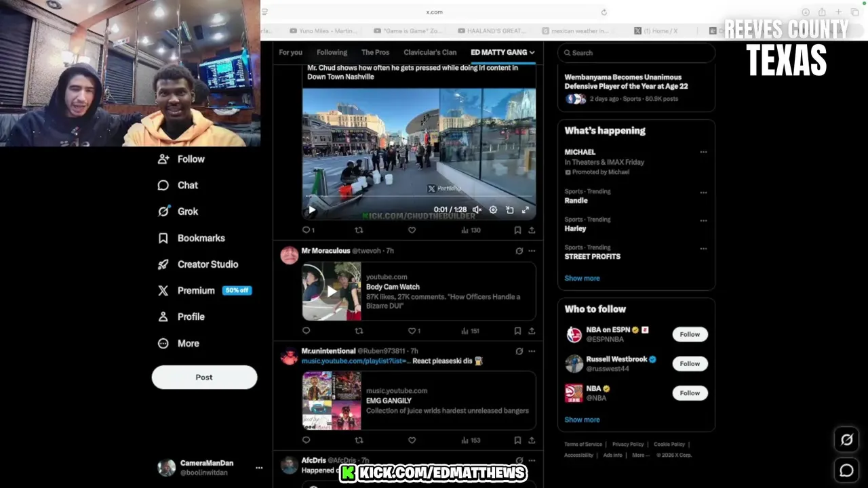Screen dimensions: 868x488
Task: Reply to the Mr Moraculous post
Action: 306,331
